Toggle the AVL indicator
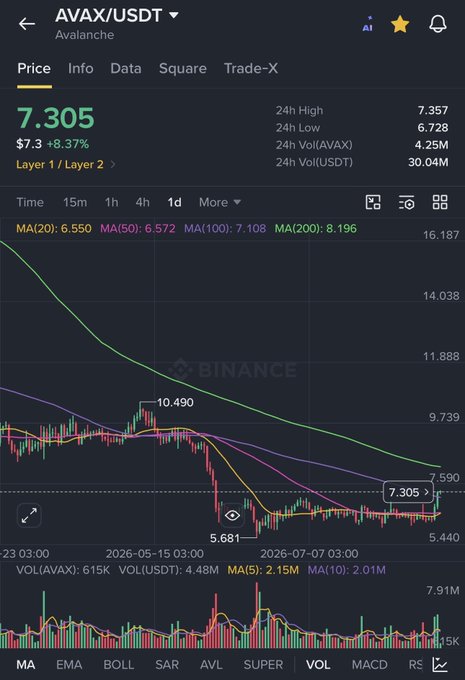This screenshot has height=680, width=465. tap(211, 664)
